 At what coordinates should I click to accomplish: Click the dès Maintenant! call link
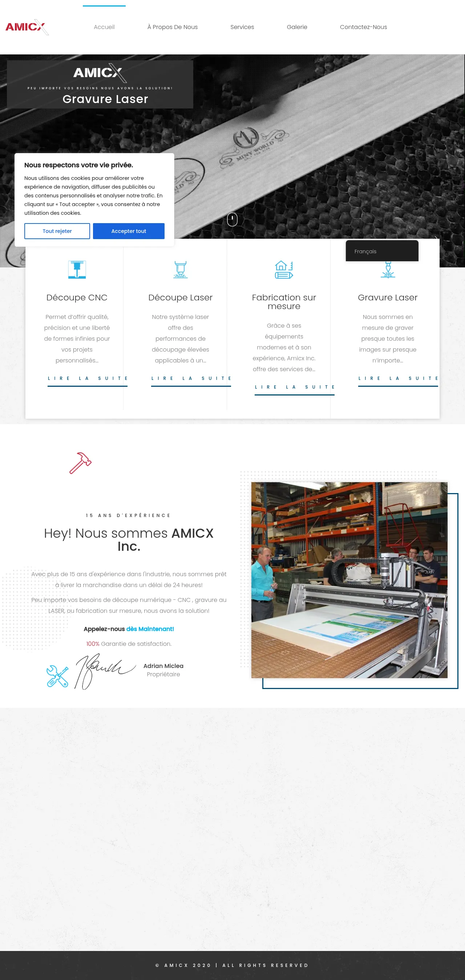(150, 629)
